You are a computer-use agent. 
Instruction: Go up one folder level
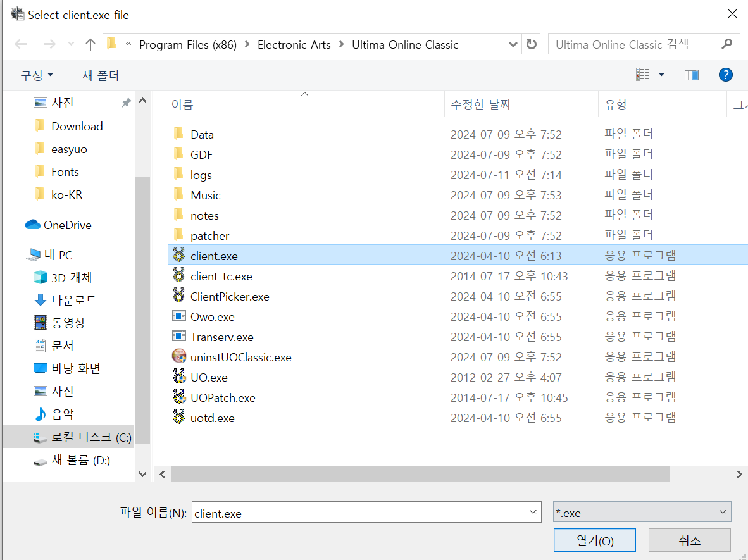tap(90, 44)
